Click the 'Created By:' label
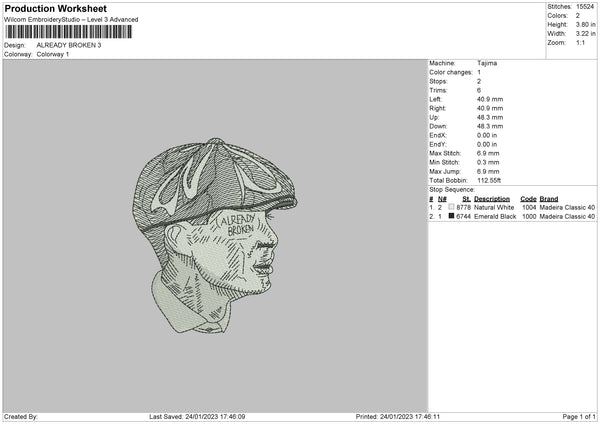The image size is (600, 424). pyautogui.click(x=21, y=416)
